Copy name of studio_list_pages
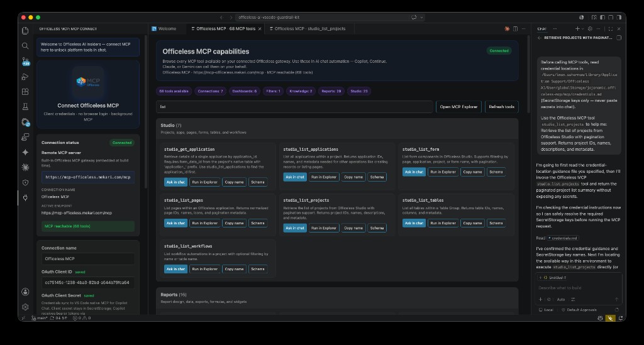644x345 pixels. tap(234, 223)
